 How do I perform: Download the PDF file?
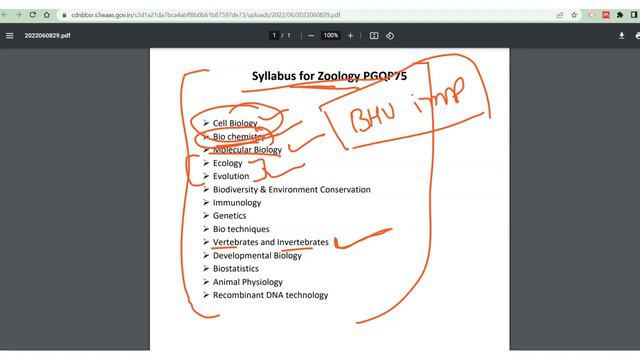click(621, 36)
